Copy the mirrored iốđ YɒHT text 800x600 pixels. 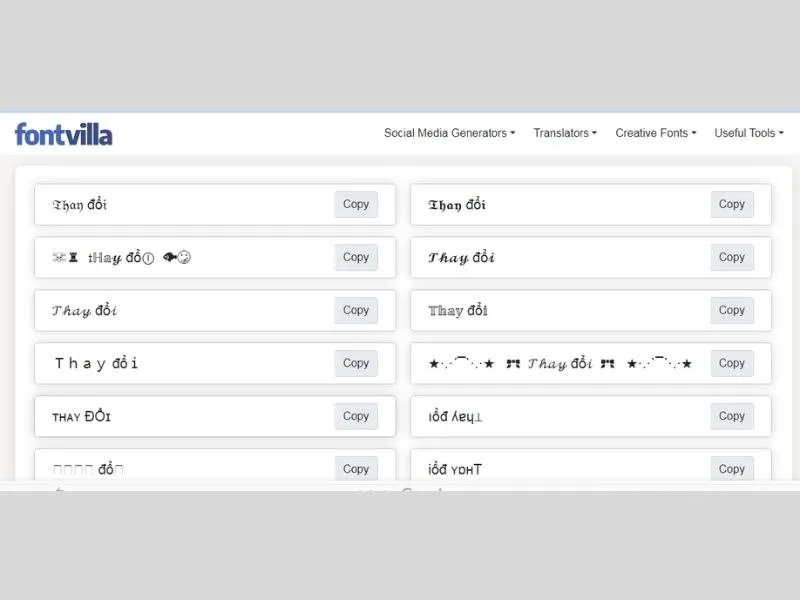coord(732,468)
